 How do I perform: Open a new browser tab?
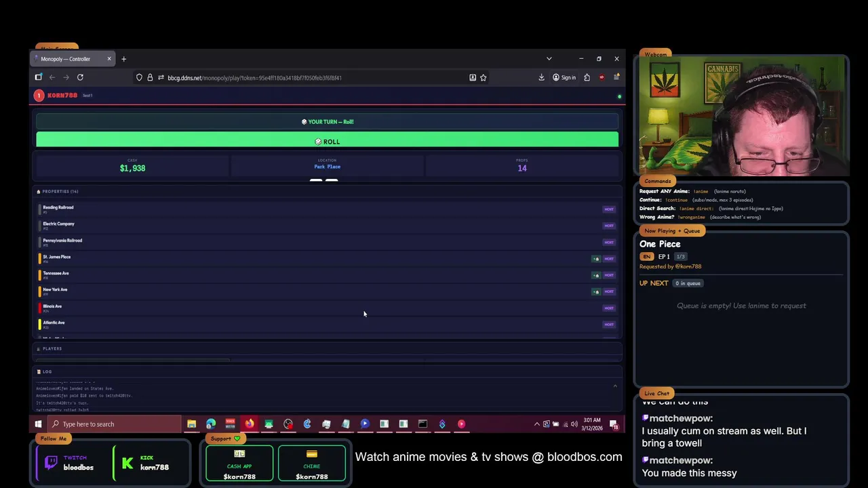(x=123, y=59)
